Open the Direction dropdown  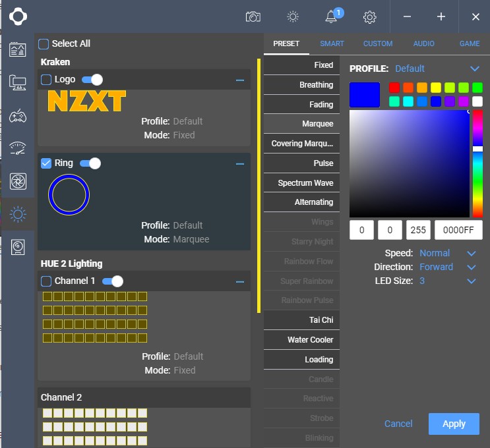pos(471,267)
